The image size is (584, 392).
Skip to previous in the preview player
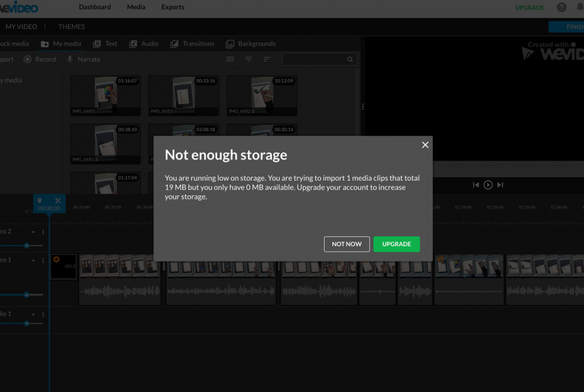(476, 185)
